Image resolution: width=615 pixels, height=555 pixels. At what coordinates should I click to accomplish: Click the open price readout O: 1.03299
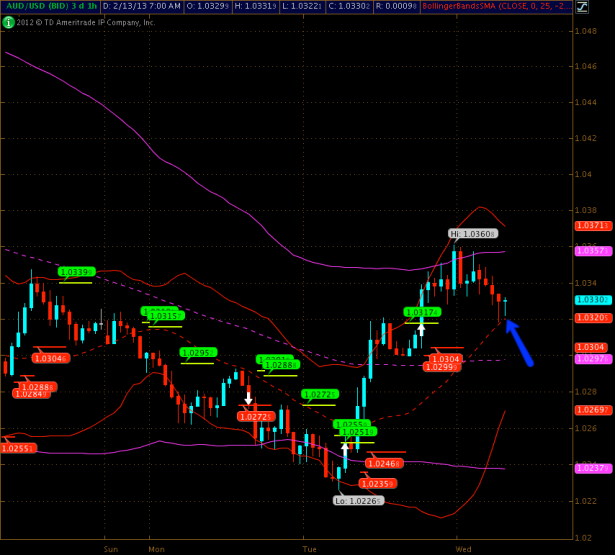coord(208,6)
